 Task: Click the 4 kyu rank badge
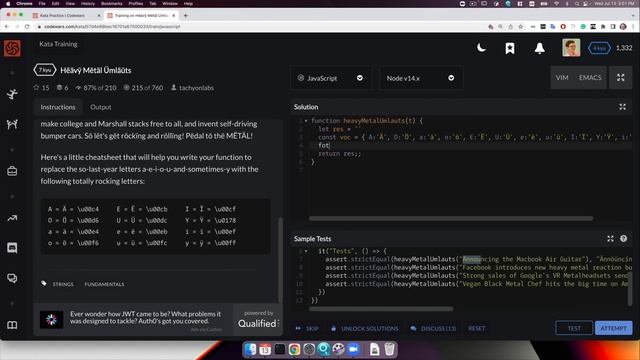click(599, 48)
